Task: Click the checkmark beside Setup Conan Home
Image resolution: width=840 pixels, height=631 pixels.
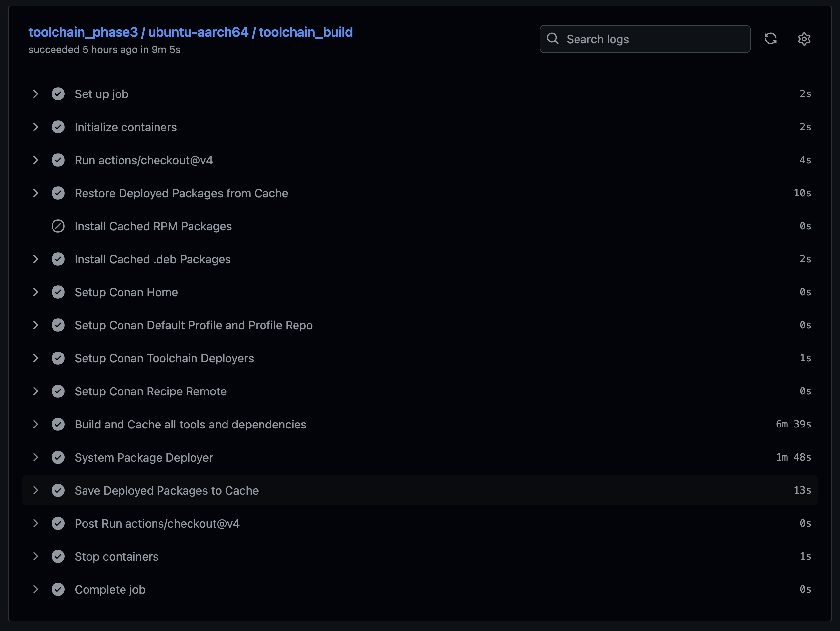Action: (58, 292)
